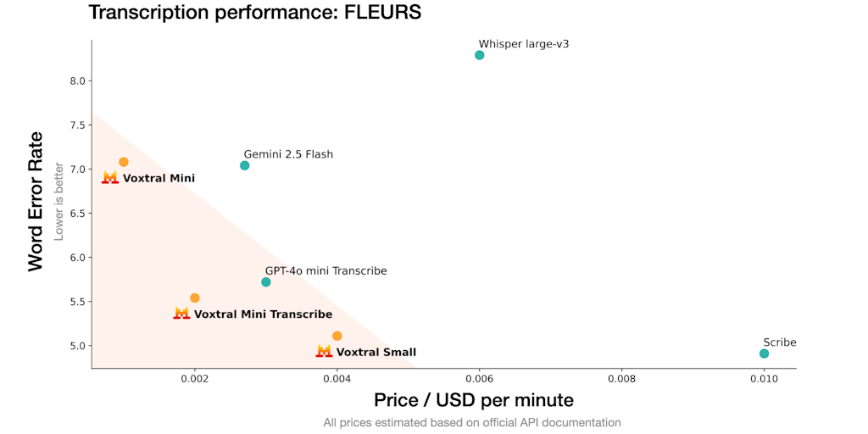Click the Mistral logo beside Voxtral Mini Transcribe

click(x=181, y=314)
